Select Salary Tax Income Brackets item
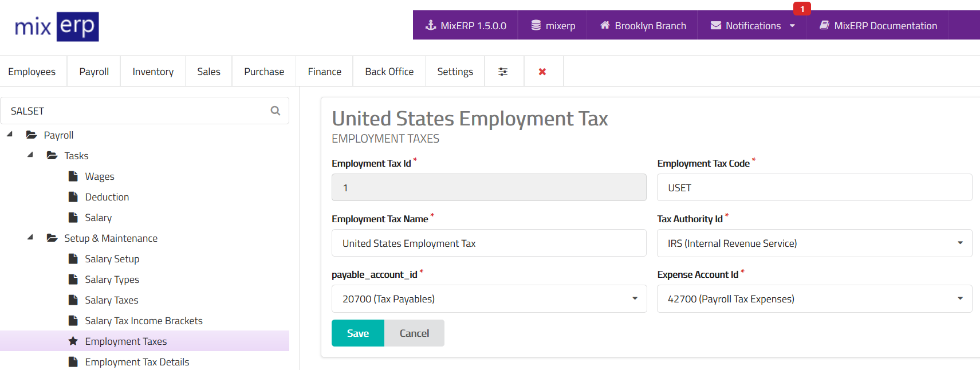 (144, 321)
